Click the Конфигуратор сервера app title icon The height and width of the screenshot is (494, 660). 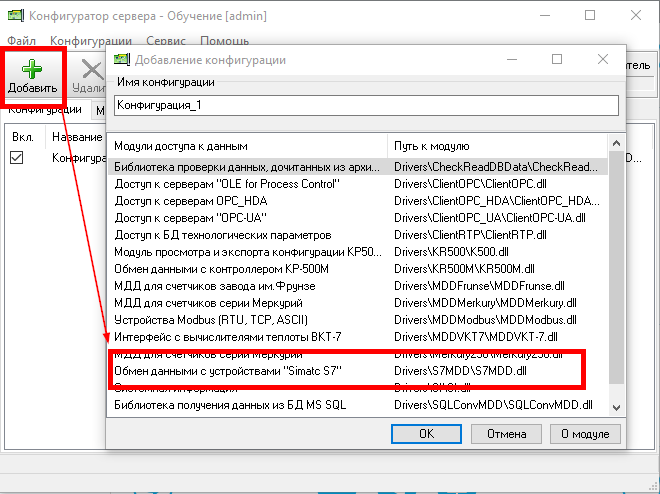(x=15, y=16)
